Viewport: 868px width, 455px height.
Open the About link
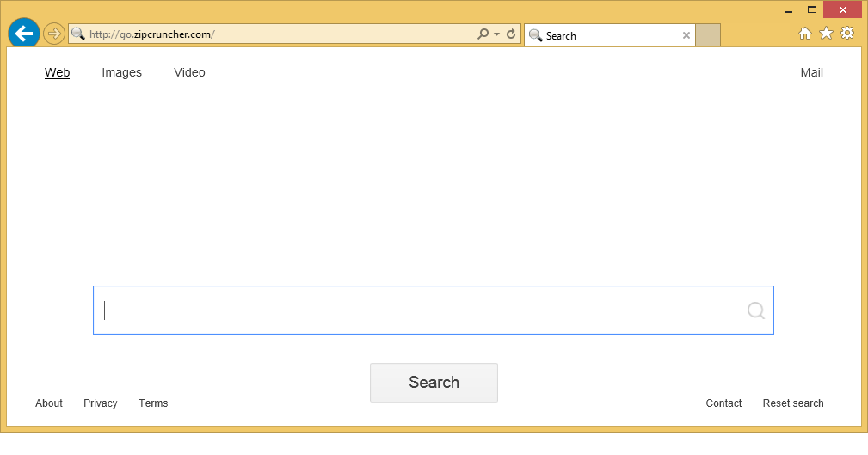(x=49, y=403)
